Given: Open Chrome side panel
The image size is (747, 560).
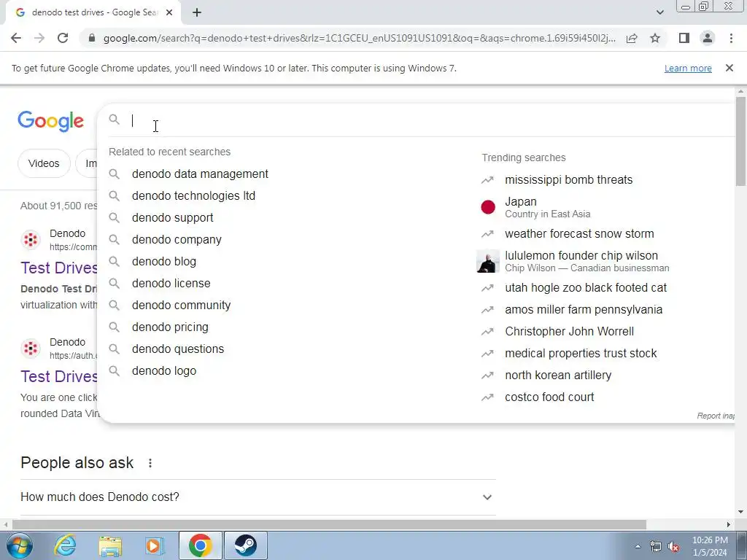Looking at the screenshot, I should 684,38.
